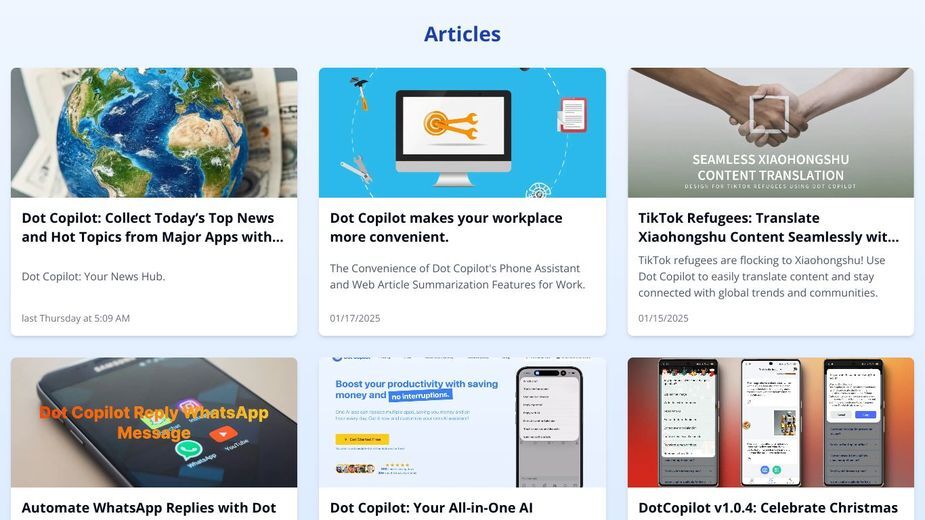Click the TikTok refugees flocking description text
The width and height of the screenshot is (925, 520).
click(762, 276)
